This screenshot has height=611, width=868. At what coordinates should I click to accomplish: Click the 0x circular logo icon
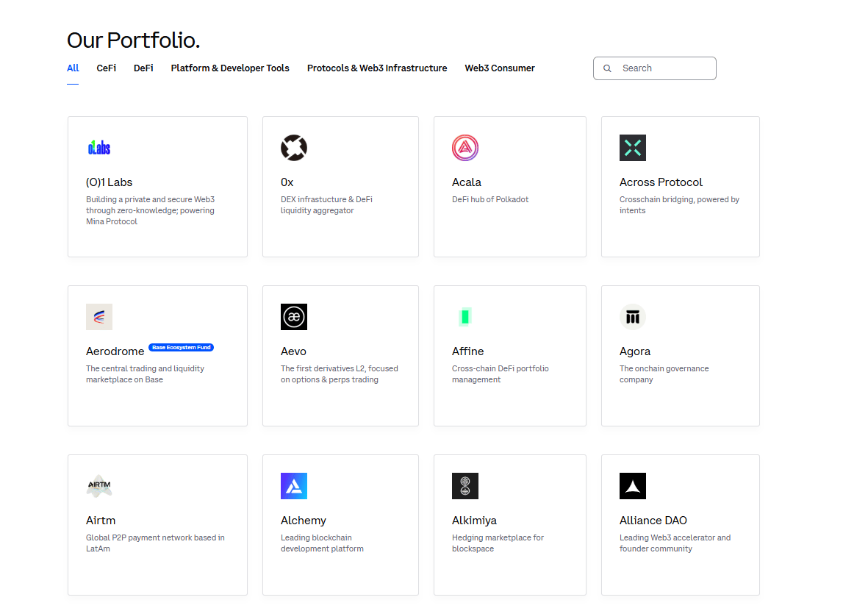294,148
